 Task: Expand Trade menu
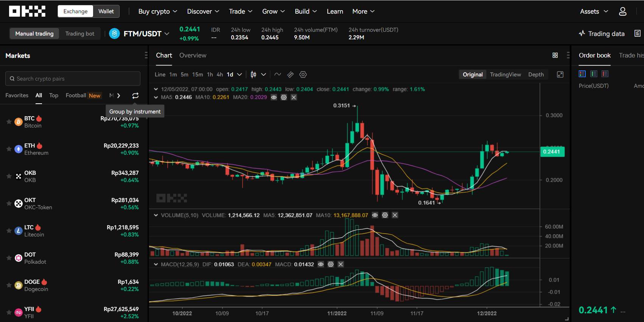click(x=241, y=11)
